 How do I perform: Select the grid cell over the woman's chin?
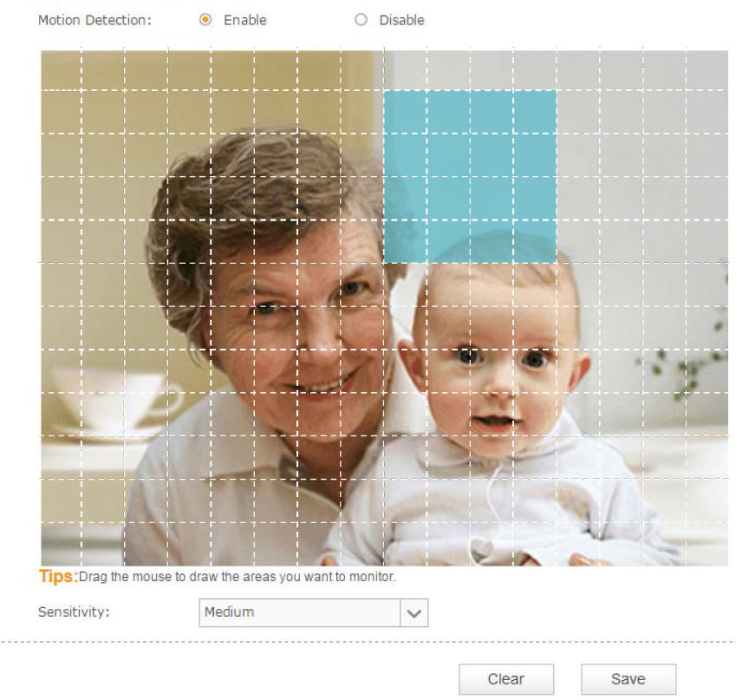[x=319, y=415]
